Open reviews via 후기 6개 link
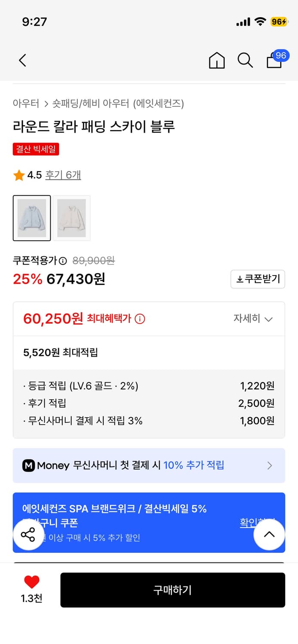The width and height of the screenshot is (298, 644). pos(63,175)
